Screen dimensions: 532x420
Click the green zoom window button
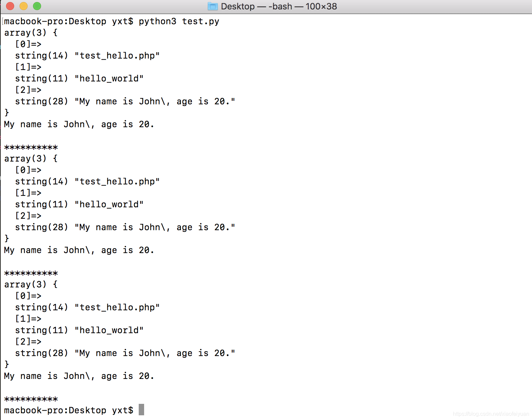[37, 6]
